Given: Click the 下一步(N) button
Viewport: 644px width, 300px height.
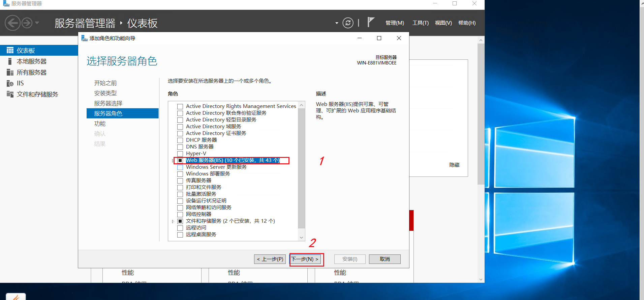Looking at the screenshot, I should point(305,259).
